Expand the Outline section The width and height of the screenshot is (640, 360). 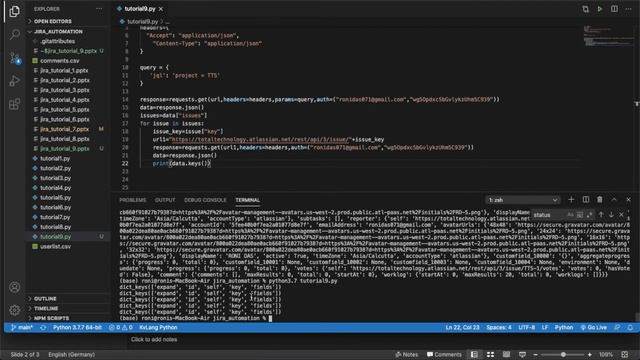45,299
